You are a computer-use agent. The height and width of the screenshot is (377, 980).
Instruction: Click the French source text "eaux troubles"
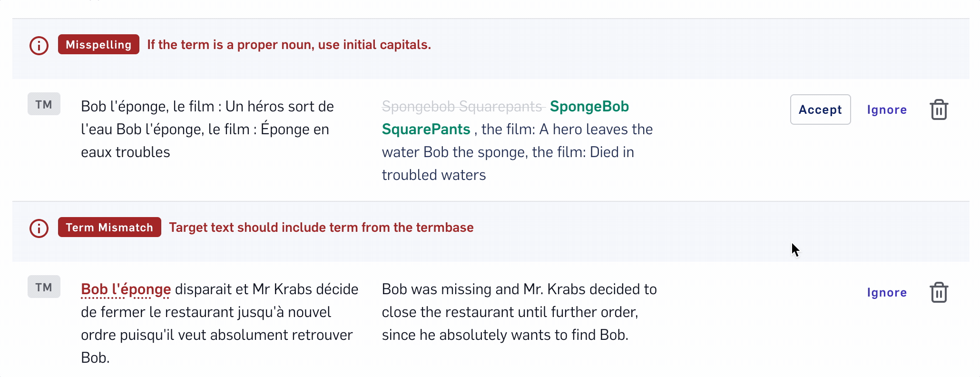coord(126,152)
